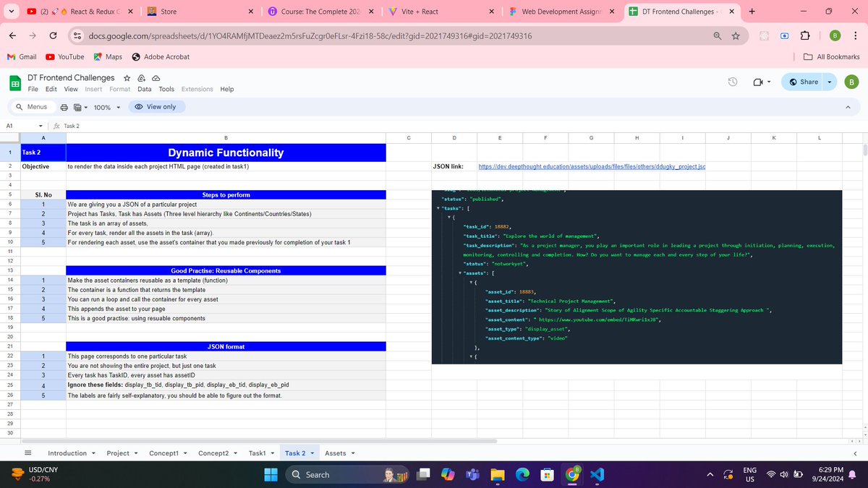This screenshot has height=488, width=868.
Task: Open the View menu
Action: pos(71,89)
